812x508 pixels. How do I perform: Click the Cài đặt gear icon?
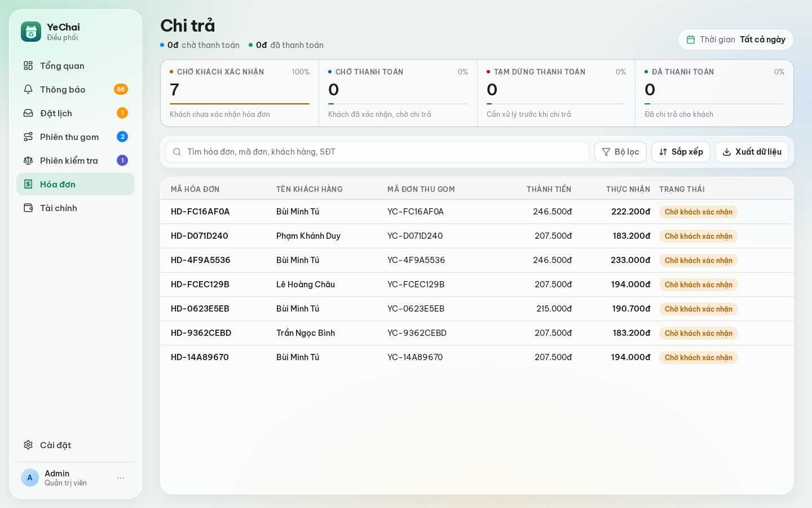pos(28,445)
